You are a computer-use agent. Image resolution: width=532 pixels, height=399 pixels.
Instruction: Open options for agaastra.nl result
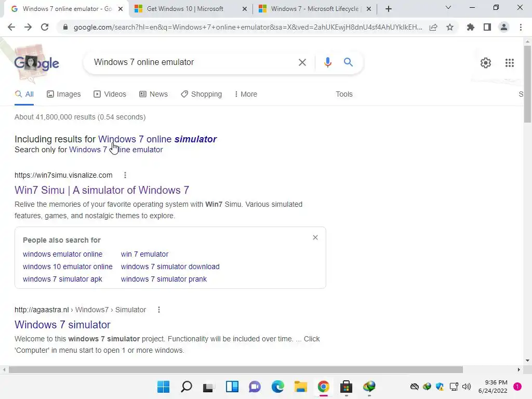(159, 310)
